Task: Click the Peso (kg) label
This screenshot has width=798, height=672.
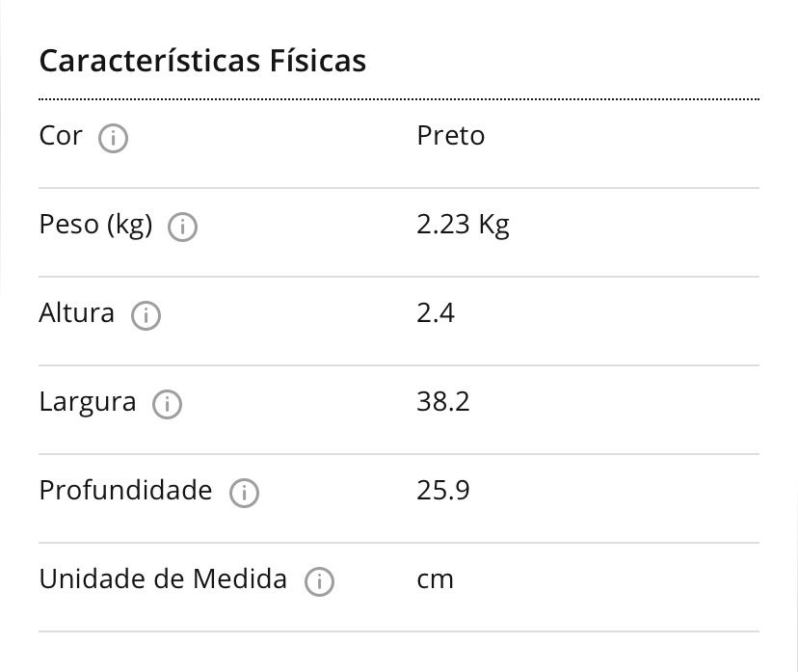Action: (95, 225)
